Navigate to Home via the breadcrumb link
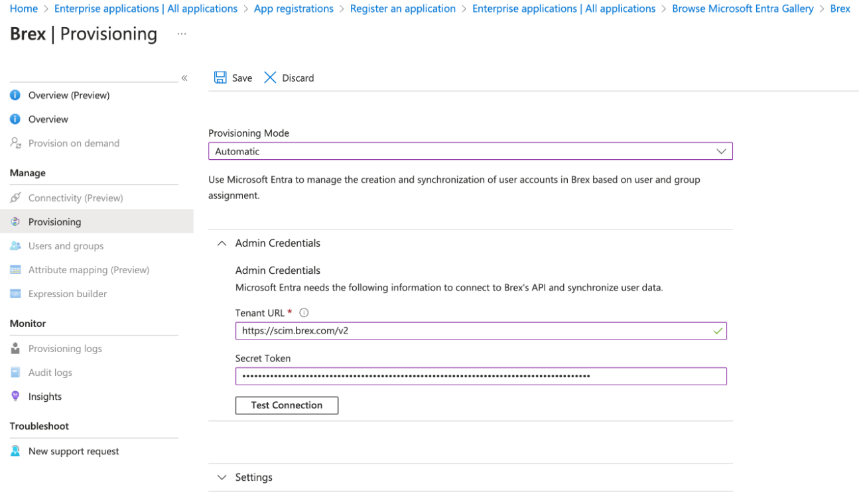The image size is (859, 504). pyautogui.click(x=24, y=8)
